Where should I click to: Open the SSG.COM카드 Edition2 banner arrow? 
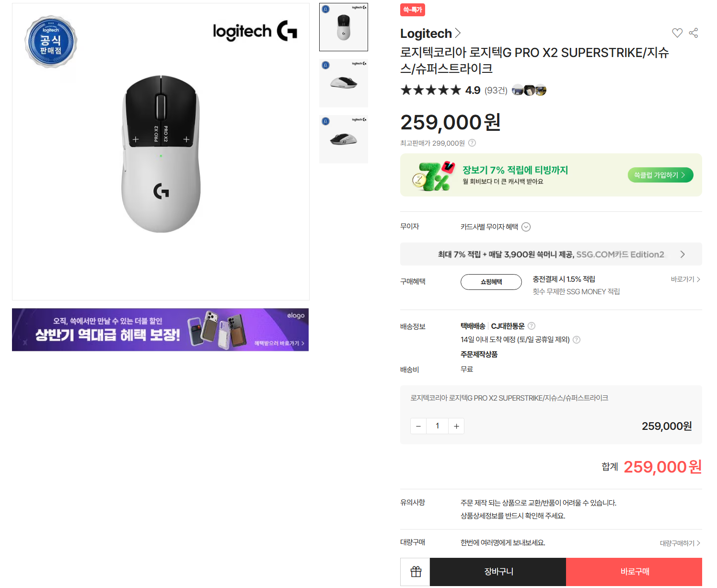(x=682, y=254)
